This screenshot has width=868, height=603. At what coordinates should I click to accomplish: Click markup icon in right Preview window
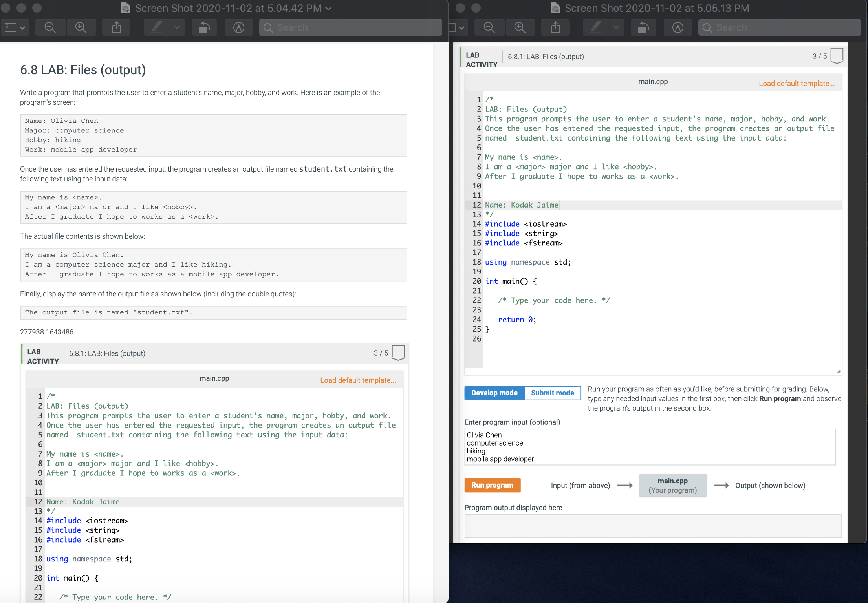[678, 27]
